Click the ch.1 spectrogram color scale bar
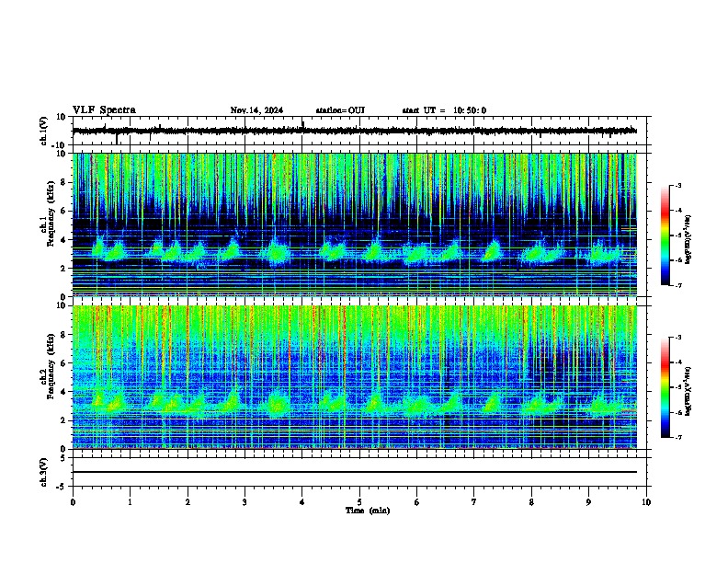The height and width of the screenshot is (563, 728). click(665, 236)
